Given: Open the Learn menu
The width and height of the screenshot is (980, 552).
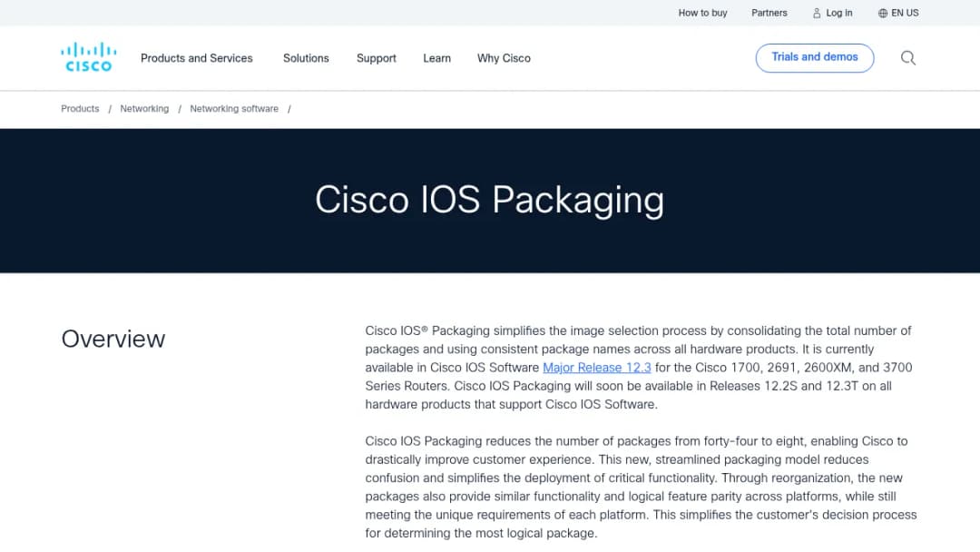Looking at the screenshot, I should click(436, 58).
